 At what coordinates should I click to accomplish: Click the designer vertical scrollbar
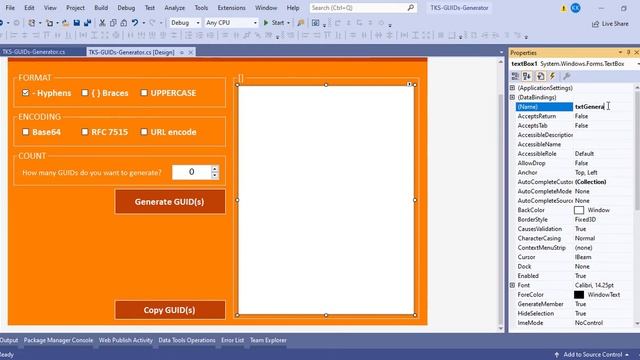[501, 195]
